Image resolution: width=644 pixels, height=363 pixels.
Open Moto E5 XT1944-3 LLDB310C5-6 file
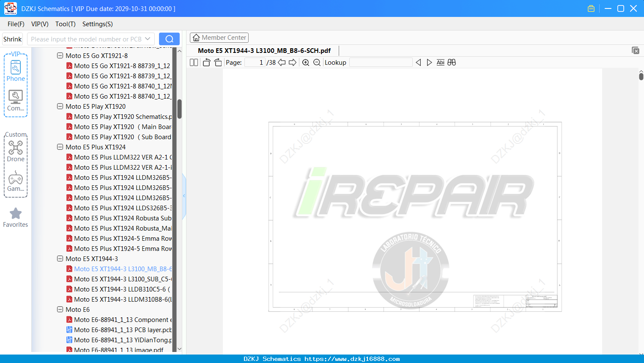click(122, 289)
